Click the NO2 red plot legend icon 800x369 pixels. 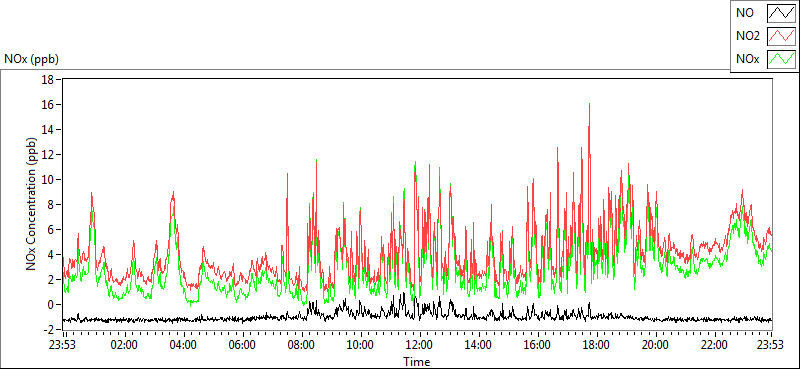[782, 36]
